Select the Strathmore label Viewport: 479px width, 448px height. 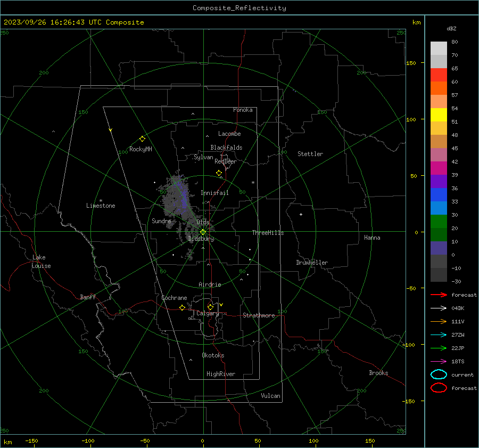[259, 315]
